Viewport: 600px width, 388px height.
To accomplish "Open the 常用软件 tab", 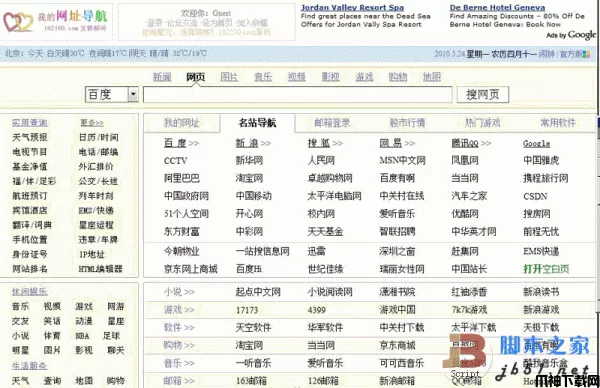I will point(558,123).
